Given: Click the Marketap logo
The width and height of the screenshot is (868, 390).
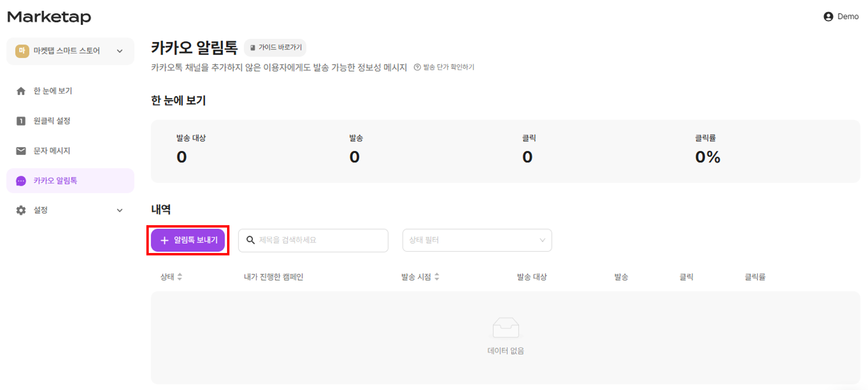Looking at the screenshot, I should (49, 17).
